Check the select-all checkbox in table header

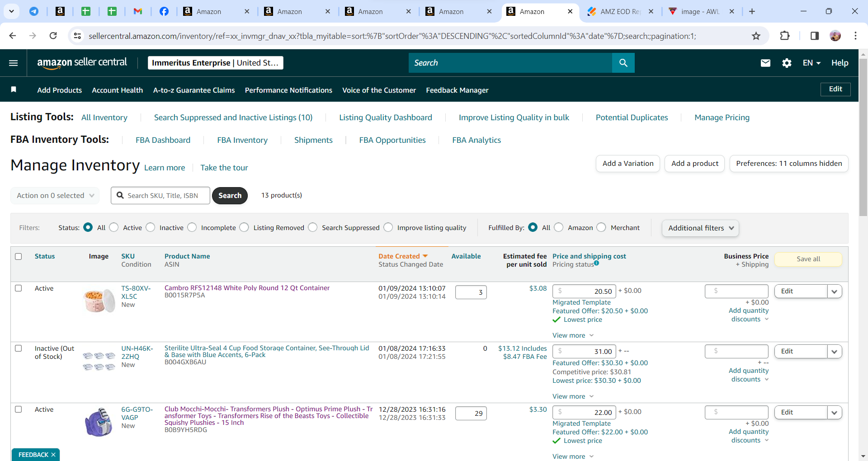click(19, 256)
